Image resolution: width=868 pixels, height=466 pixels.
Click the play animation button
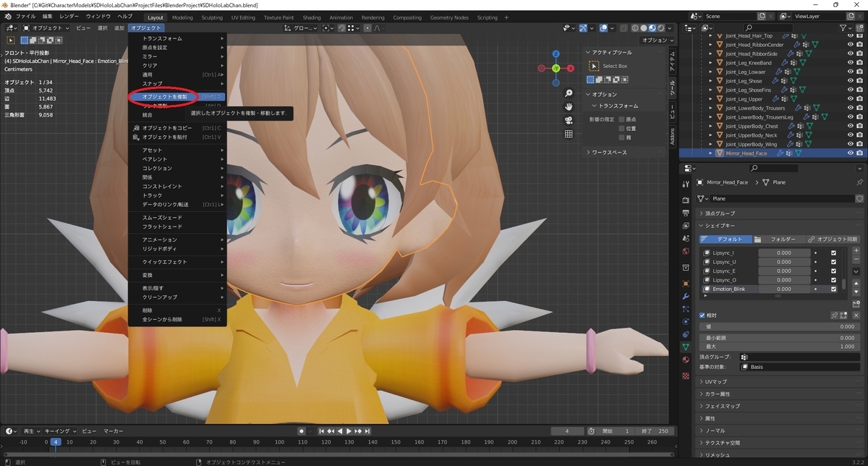(x=349, y=431)
